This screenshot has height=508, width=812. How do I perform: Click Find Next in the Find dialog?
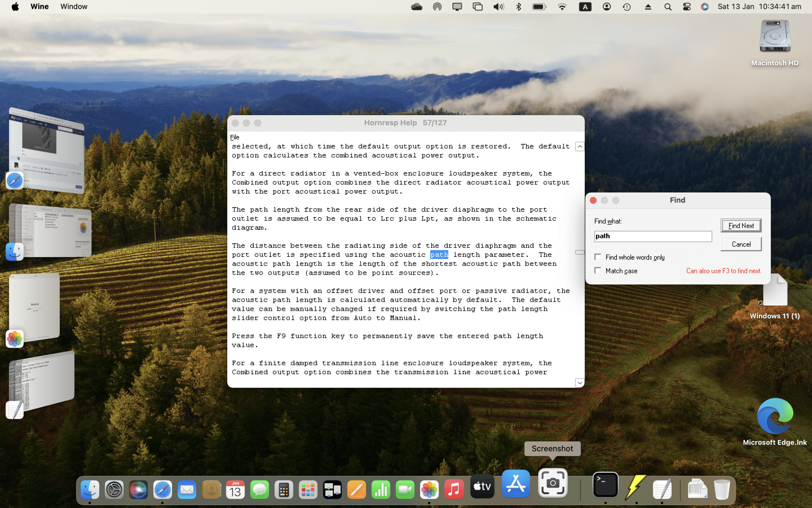tap(741, 225)
